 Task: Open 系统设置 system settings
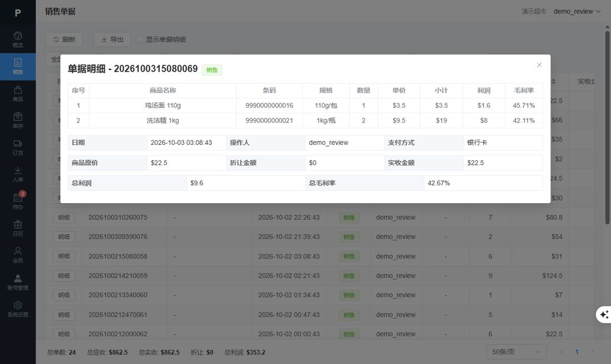[18, 309]
